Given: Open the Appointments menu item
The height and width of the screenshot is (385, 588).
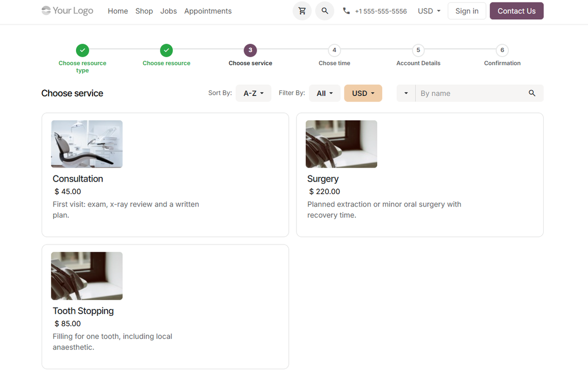Looking at the screenshot, I should [x=208, y=11].
